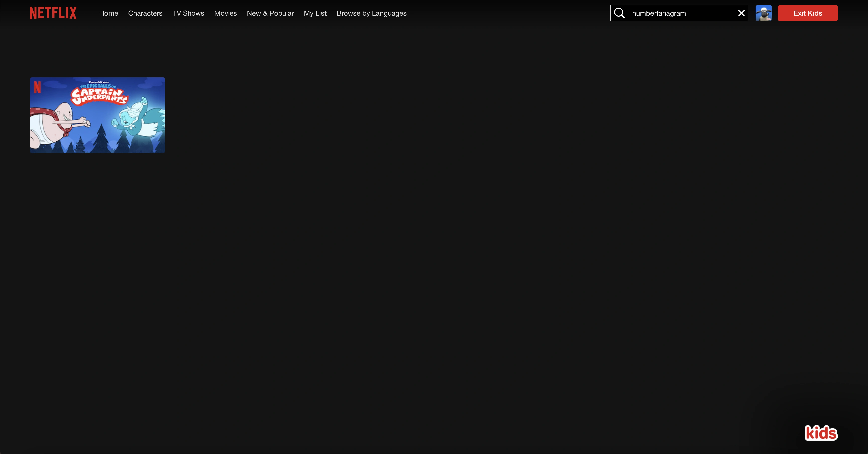The image size is (868, 454).
Task: Open The Epic Tales of Captain Underpants
Action: coord(97,115)
